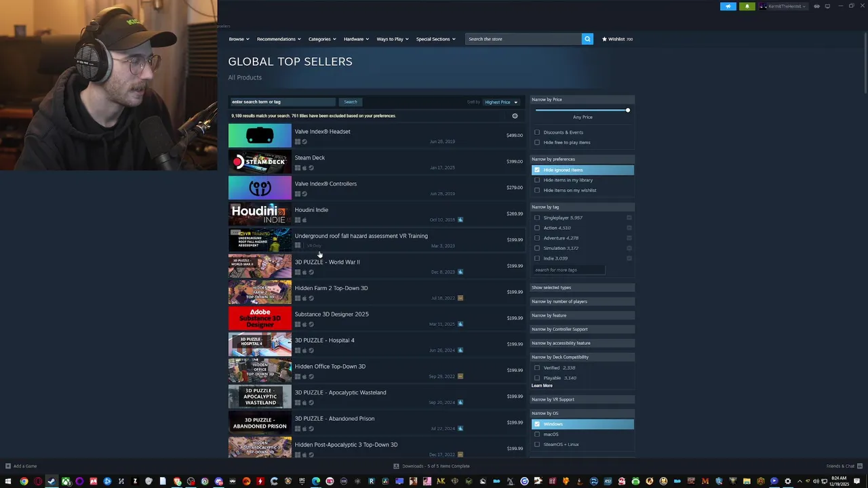Focus the enter search term or tag field
The width and height of the screenshot is (868, 488).
[283, 102]
